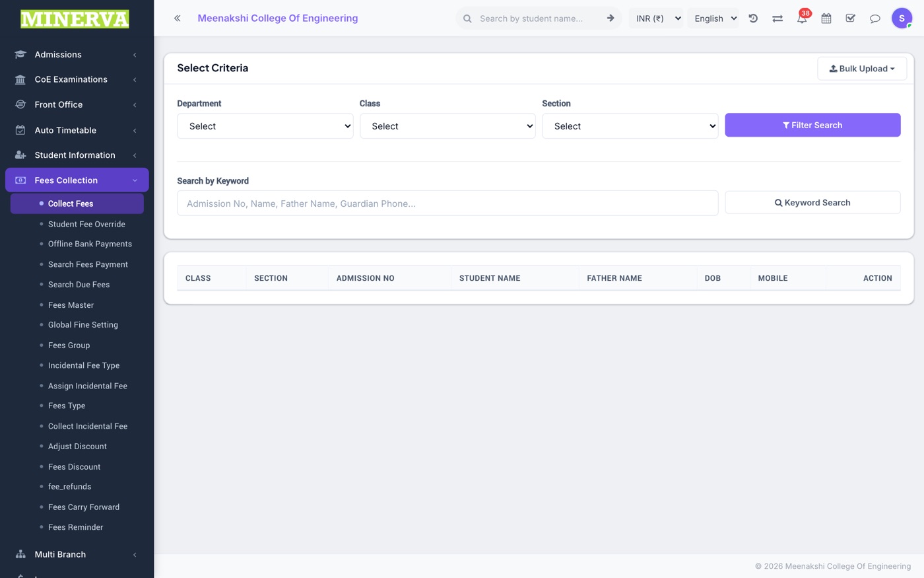Image resolution: width=924 pixels, height=578 pixels.
Task: Open Fees Reminder menu item
Action: (75, 527)
